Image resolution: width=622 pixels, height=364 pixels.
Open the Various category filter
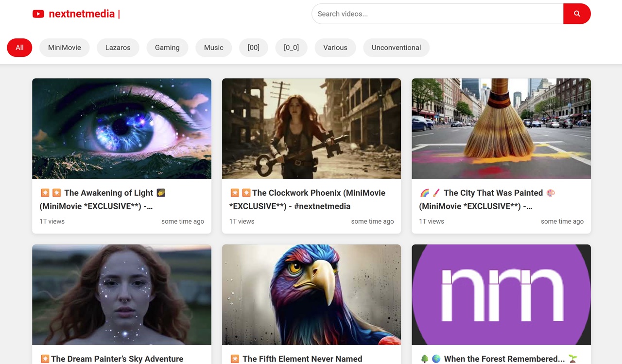tap(335, 48)
